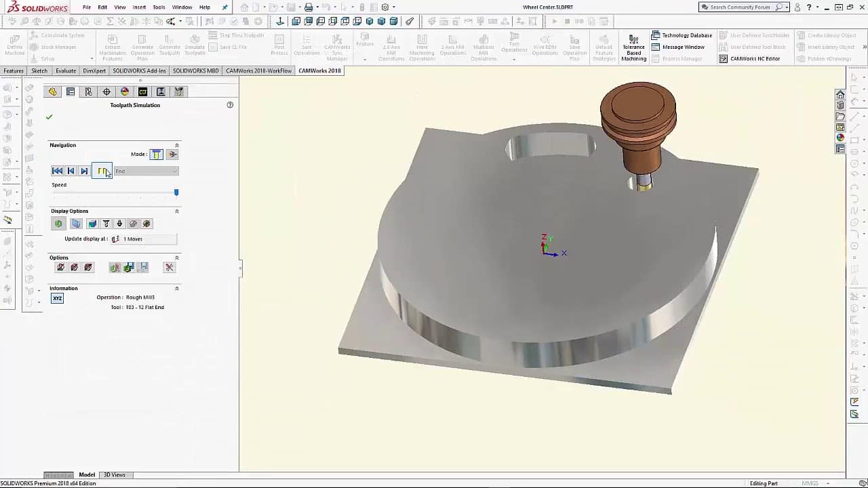Open the Tools menu
The image size is (868, 488).
point(159,7)
